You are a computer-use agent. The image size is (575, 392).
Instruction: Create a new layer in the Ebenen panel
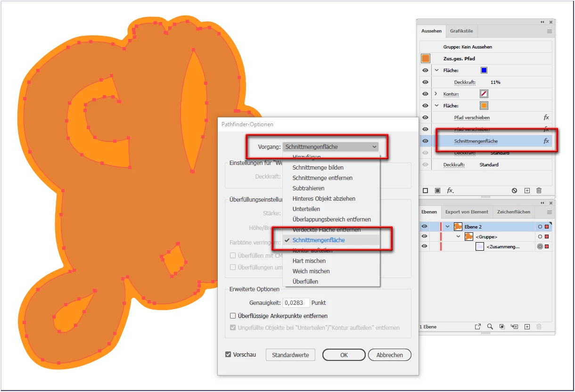527,327
